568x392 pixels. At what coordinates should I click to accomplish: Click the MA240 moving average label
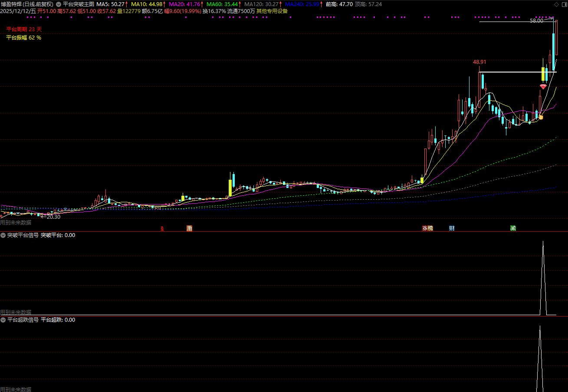[303, 4]
